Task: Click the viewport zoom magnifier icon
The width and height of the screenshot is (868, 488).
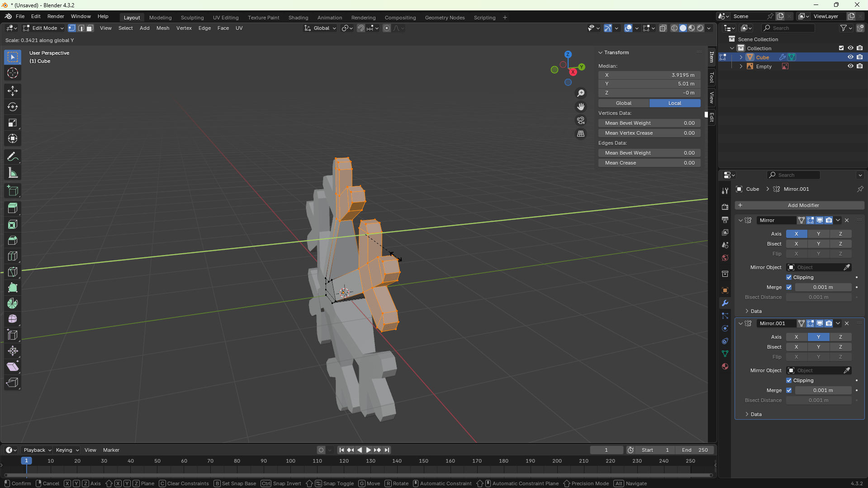Action: pyautogui.click(x=581, y=93)
